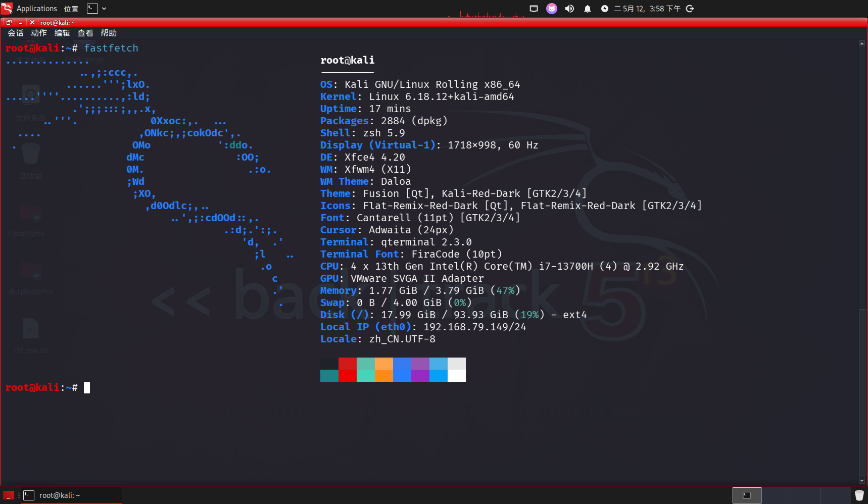Viewport: 868px width, 504px height.
Task: Minimize the root@kali terminal window
Action: pos(21,23)
